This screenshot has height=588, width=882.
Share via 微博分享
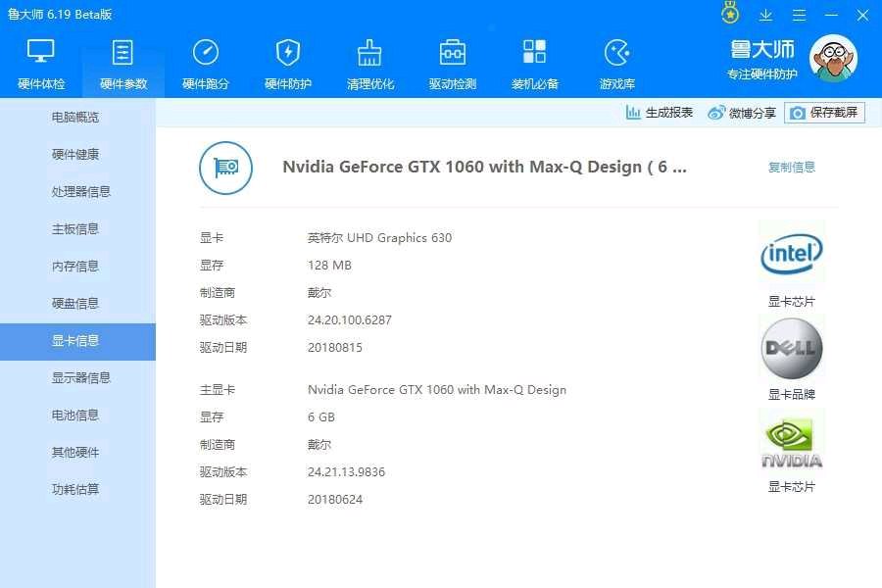(742, 113)
